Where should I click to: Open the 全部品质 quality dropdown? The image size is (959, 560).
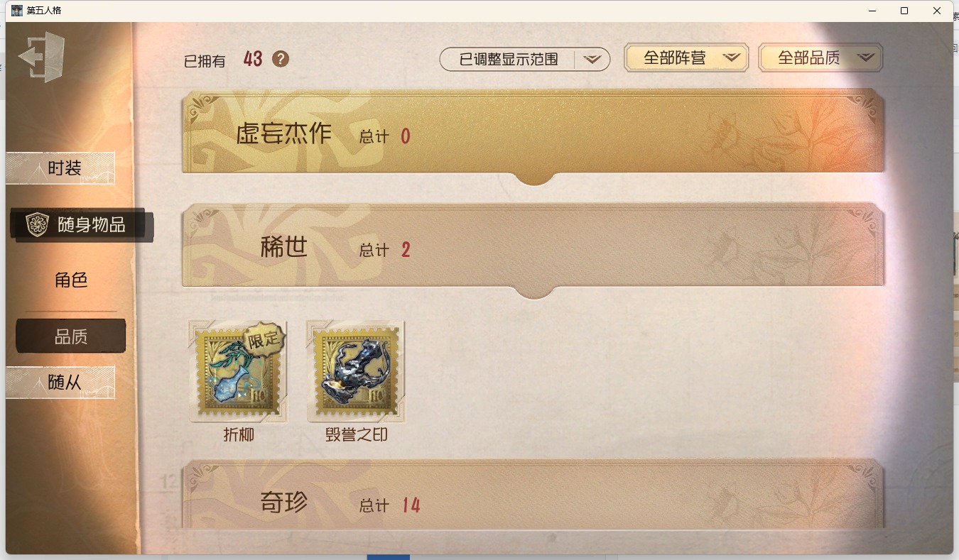820,58
